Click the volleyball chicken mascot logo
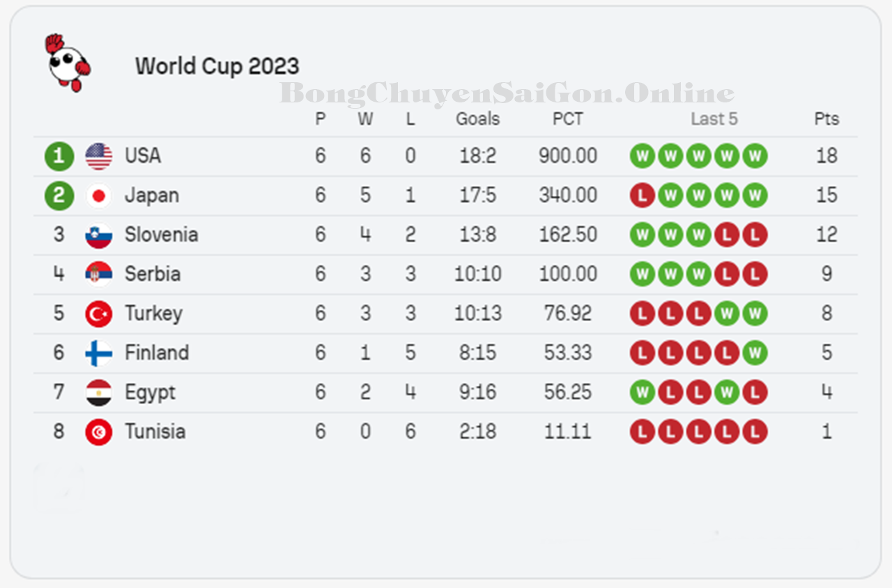Viewport: 892px width, 588px height. [68, 63]
